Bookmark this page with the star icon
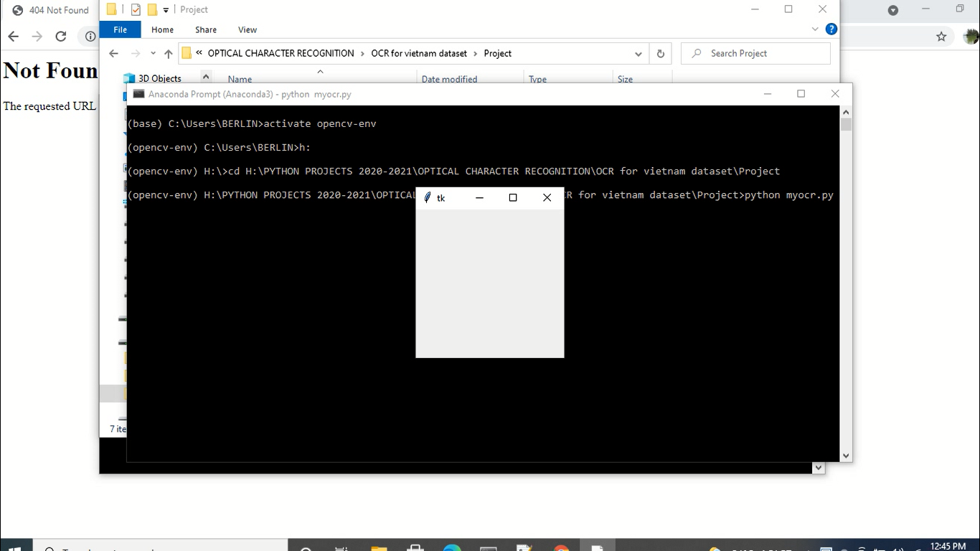 [x=941, y=37]
